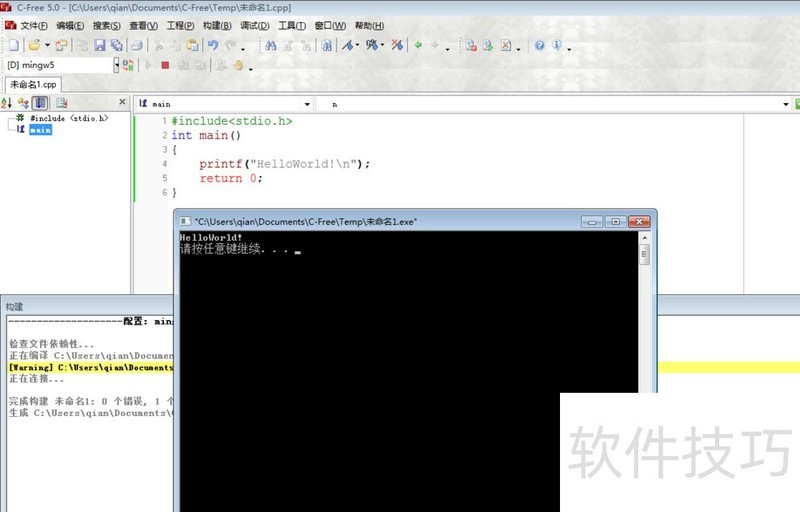Click the 正在连接... build output line
Image resolution: width=800 pixels, height=512 pixels.
pos(36,379)
